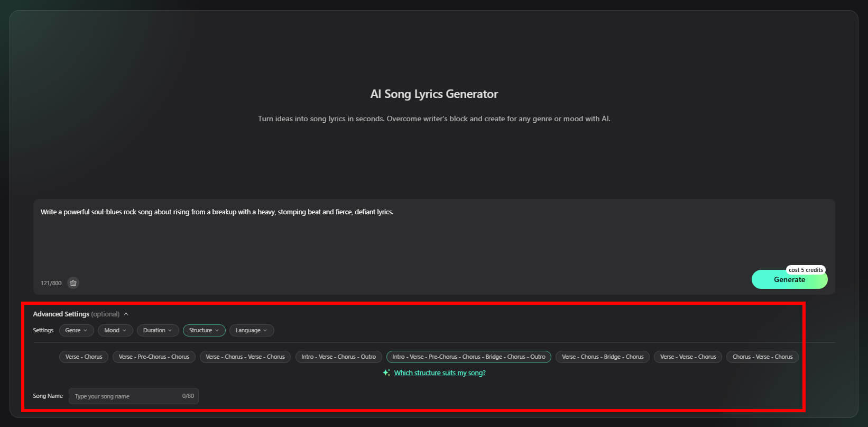Select Verse - Chorus - Bridge - Chorus structure
Viewport: 868px width, 427px height.
[x=603, y=357]
